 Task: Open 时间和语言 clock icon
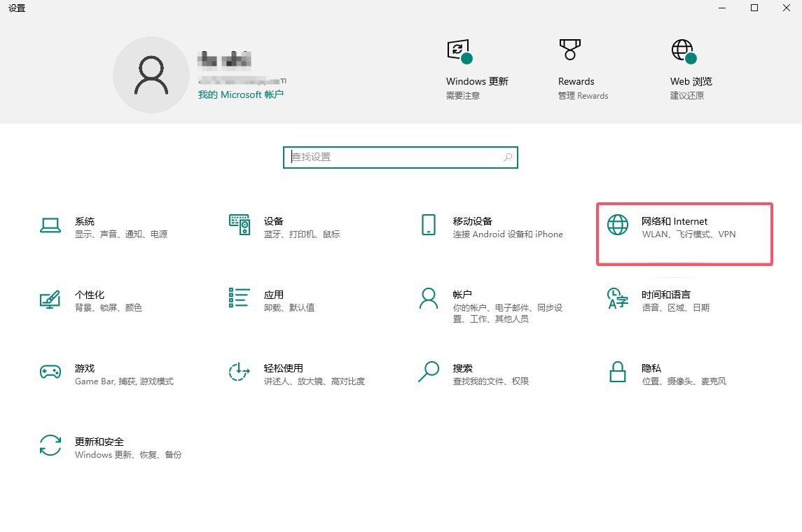point(617,298)
